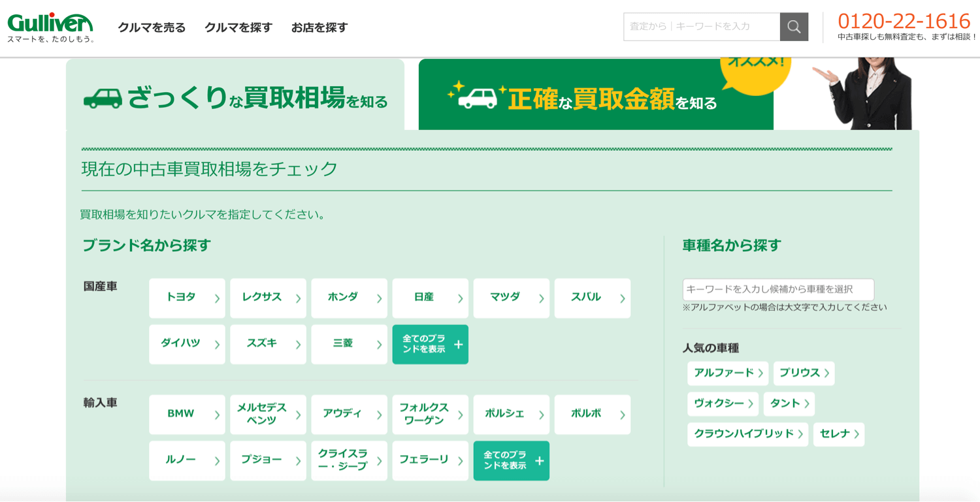Screen dimensions: 980x502
Task: Open the クルマを探す menu
Action: (238, 27)
